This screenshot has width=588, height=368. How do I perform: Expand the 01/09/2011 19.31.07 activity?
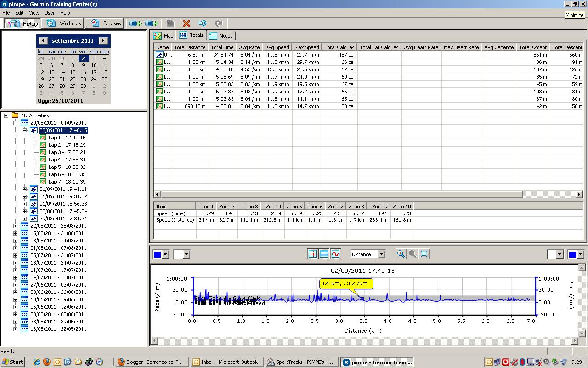tap(24, 196)
